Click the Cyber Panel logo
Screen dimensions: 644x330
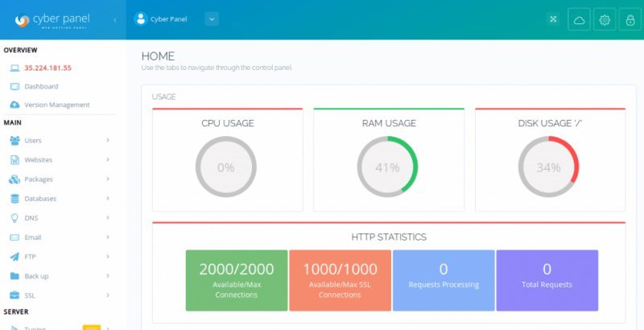coord(52,20)
